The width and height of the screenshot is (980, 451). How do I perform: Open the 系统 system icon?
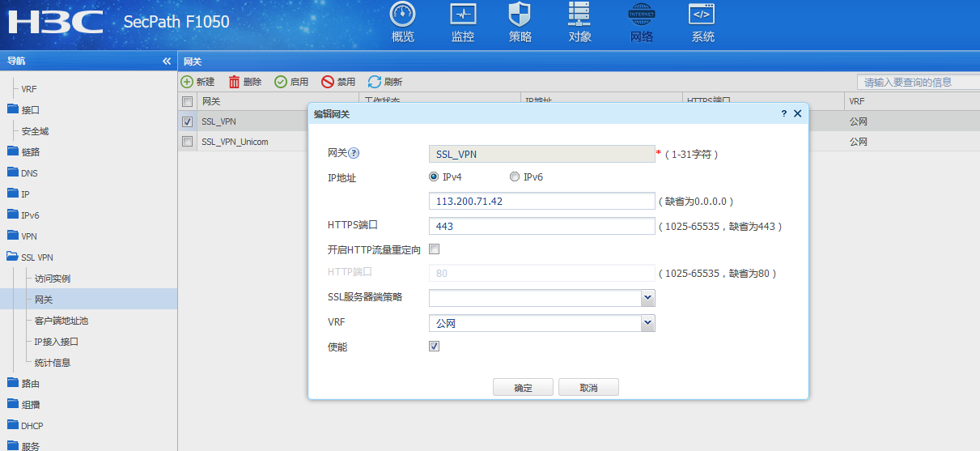702,22
